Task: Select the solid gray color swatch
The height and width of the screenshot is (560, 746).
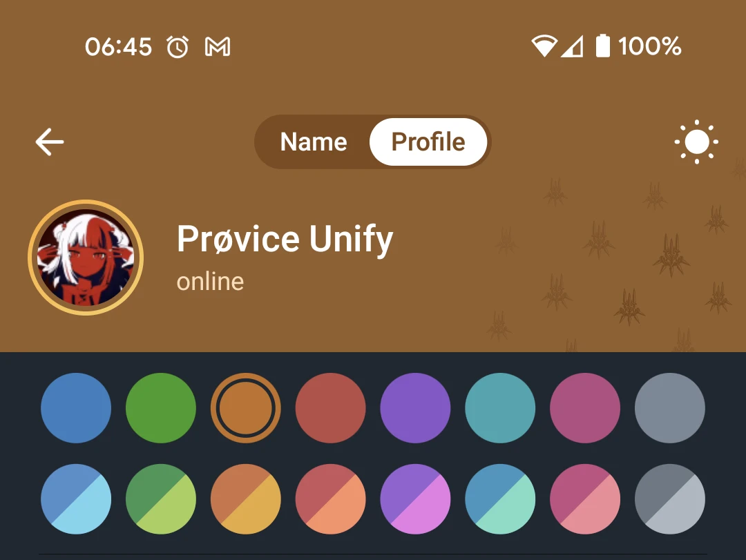Action: [670, 408]
